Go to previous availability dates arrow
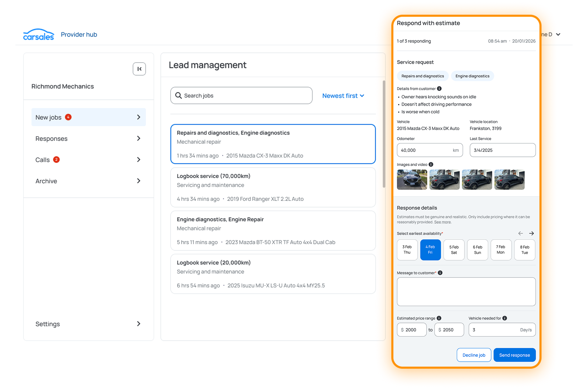This screenshot has width=588, height=389. (x=520, y=233)
